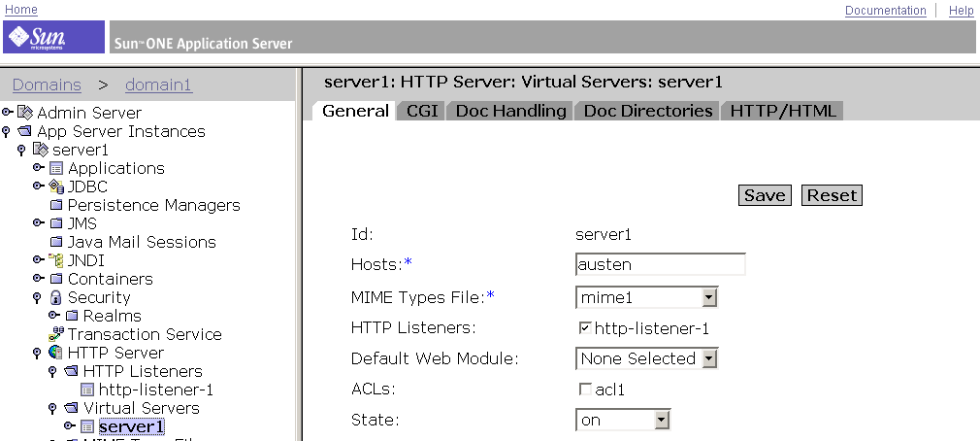This screenshot has width=980, height=441.
Task: Click the Reset button
Action: pos(832,195)
